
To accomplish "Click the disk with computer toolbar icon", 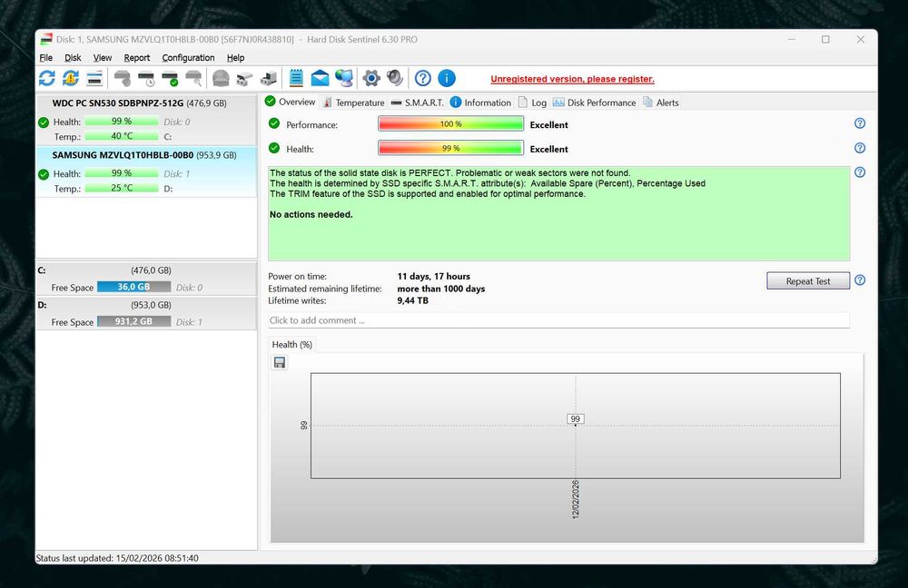I will point(268,78).
